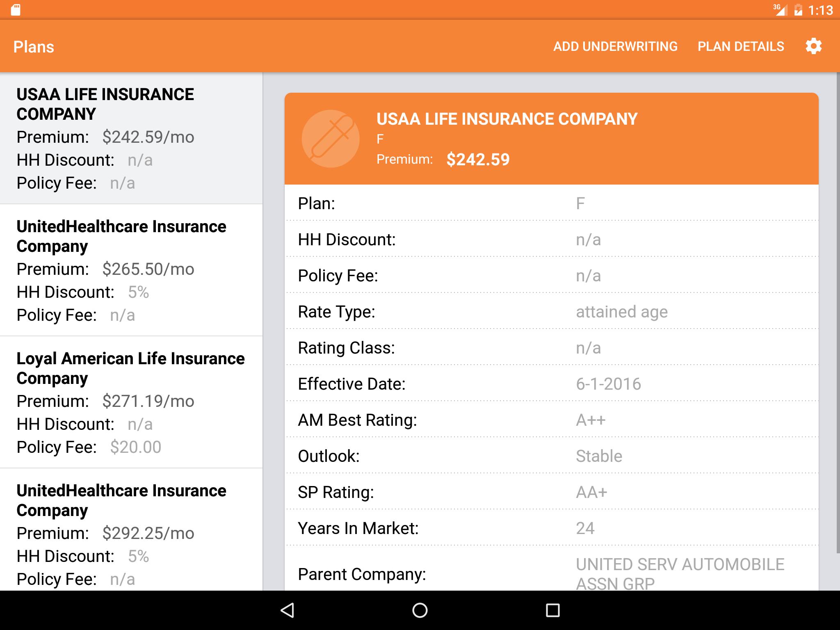The width and height of the screenshot is (840, 630).
Task: Select Loyal American Life Insurance plan
Action: (131, 402)
